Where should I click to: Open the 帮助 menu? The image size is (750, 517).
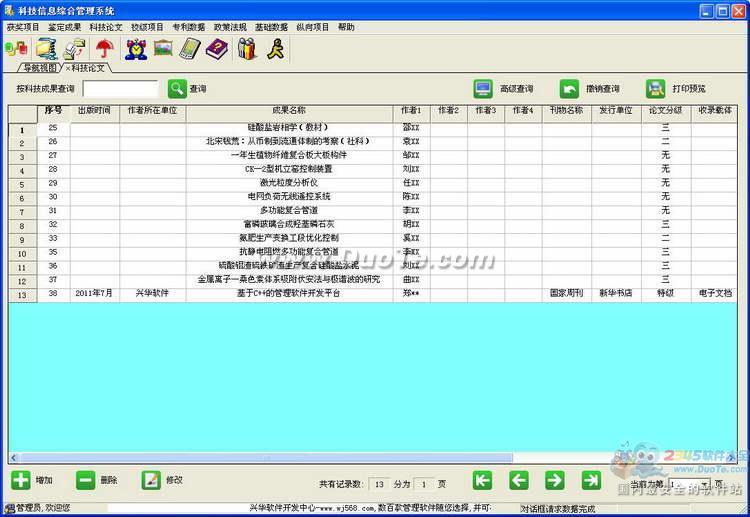[346, 27]
